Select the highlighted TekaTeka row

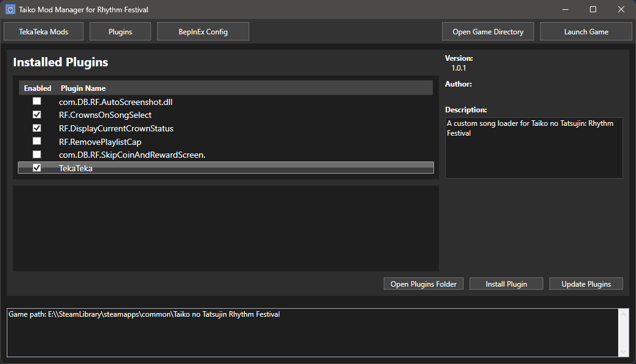pos(184,167)
